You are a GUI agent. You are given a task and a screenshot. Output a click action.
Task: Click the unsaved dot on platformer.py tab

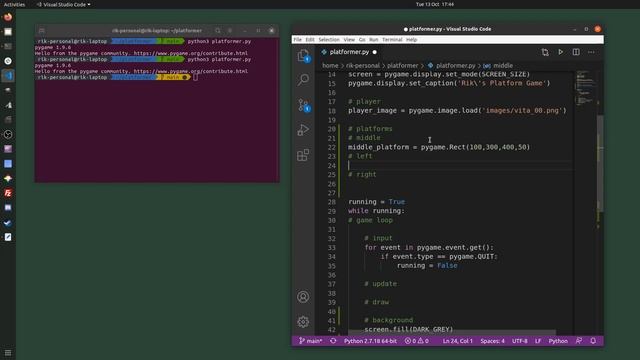click(x=374, y=52)
